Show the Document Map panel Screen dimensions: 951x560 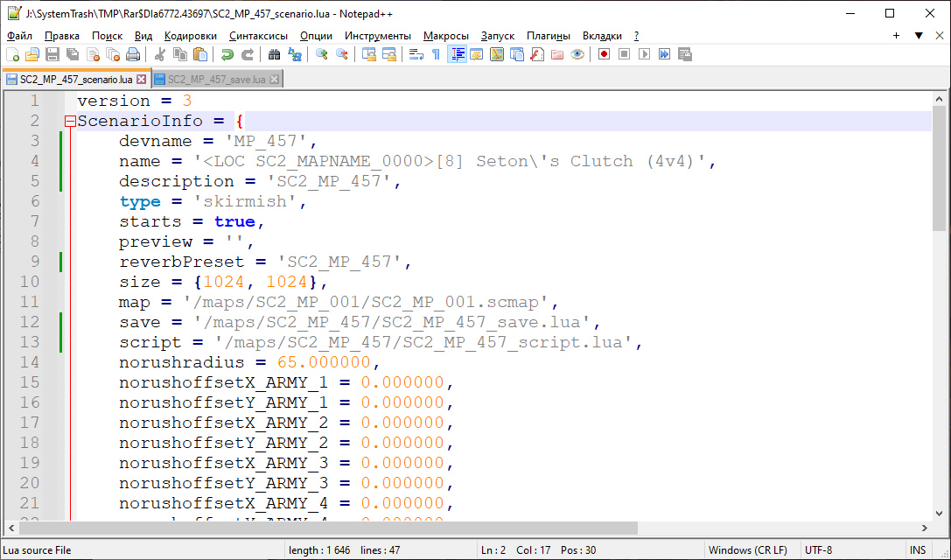pyautogui.click(x=497, y=54)
